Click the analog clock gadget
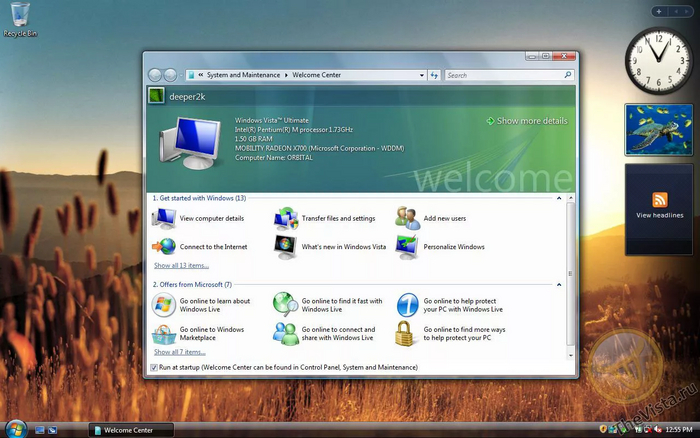 659,61
